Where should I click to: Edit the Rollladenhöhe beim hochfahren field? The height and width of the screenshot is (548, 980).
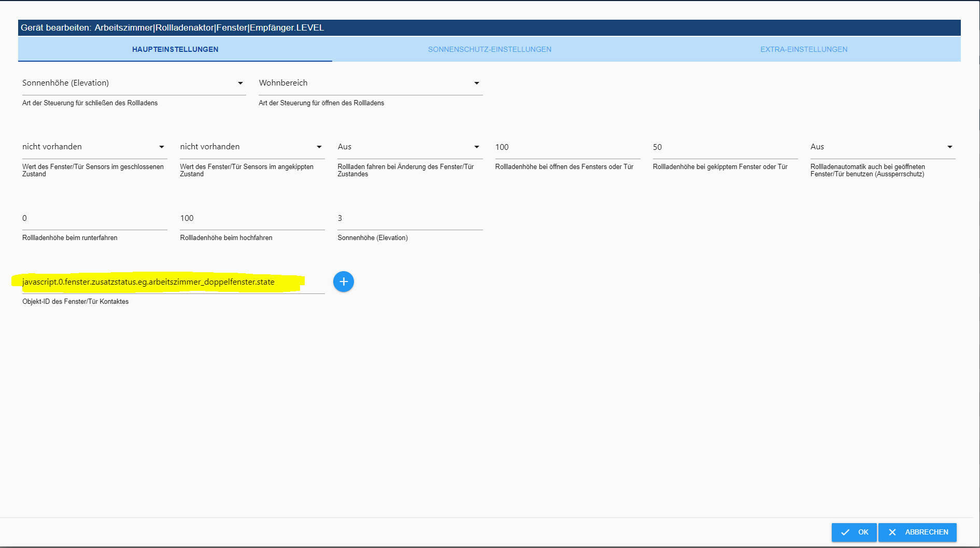coord(252,218)
